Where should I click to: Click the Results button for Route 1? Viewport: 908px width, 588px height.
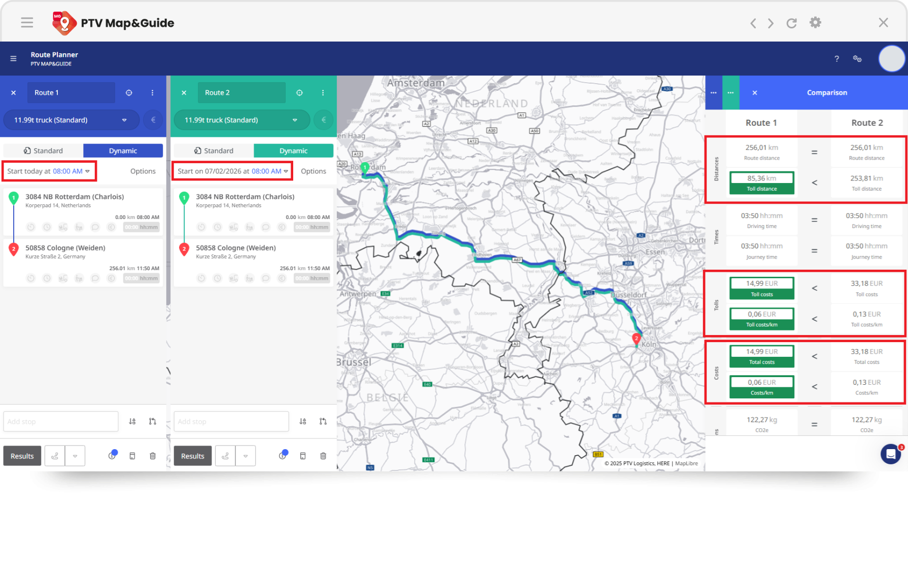point(22,456)
